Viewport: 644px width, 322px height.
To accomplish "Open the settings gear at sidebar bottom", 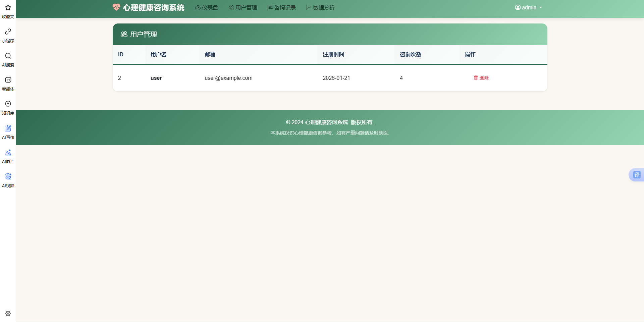I will (x=8, y=313).
